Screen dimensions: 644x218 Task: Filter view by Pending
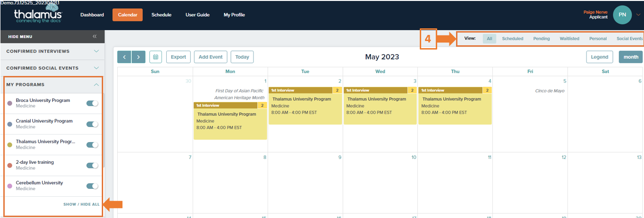click(541, 39)
